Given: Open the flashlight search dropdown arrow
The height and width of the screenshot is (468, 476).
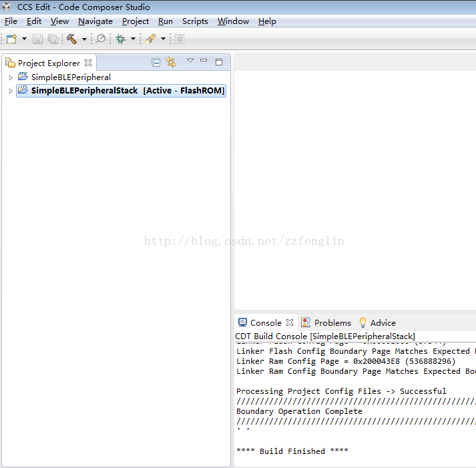Looking at the screenshot, I should [163, 39].
